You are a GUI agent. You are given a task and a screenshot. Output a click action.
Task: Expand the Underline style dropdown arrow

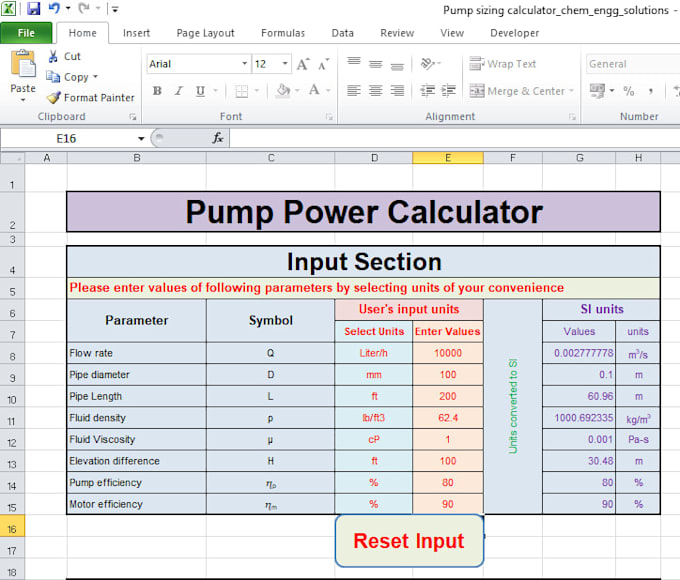tap(216, 91)
